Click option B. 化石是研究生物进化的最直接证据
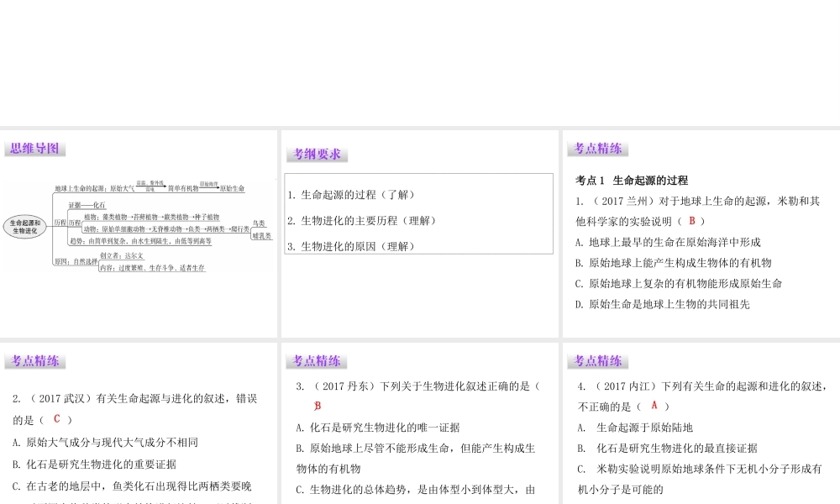 (x=668, y=449)
